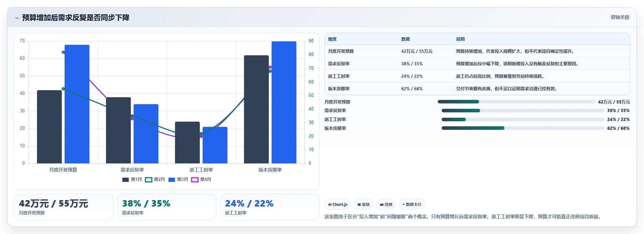Click the 版本按期率 label on the chart x-axis
The width and height of the screenshot is (644, 234).
(270, 170)
